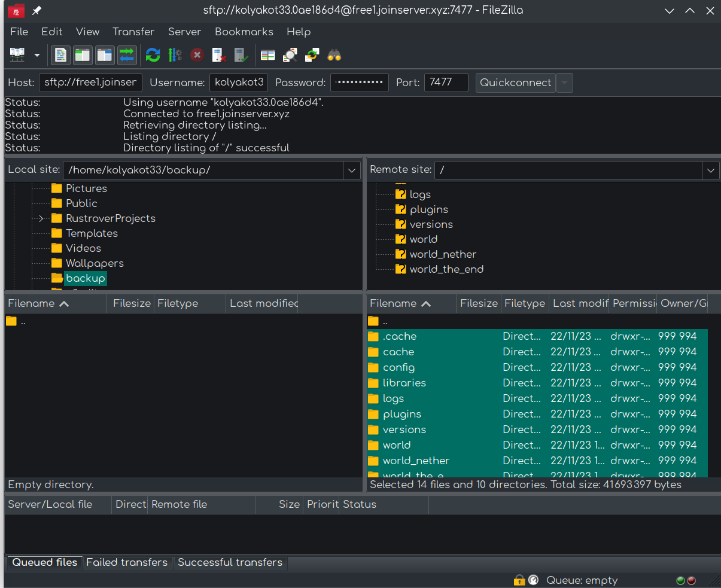Click the green activity LED in status bar
Screen dimensions: 721x588
681,580
